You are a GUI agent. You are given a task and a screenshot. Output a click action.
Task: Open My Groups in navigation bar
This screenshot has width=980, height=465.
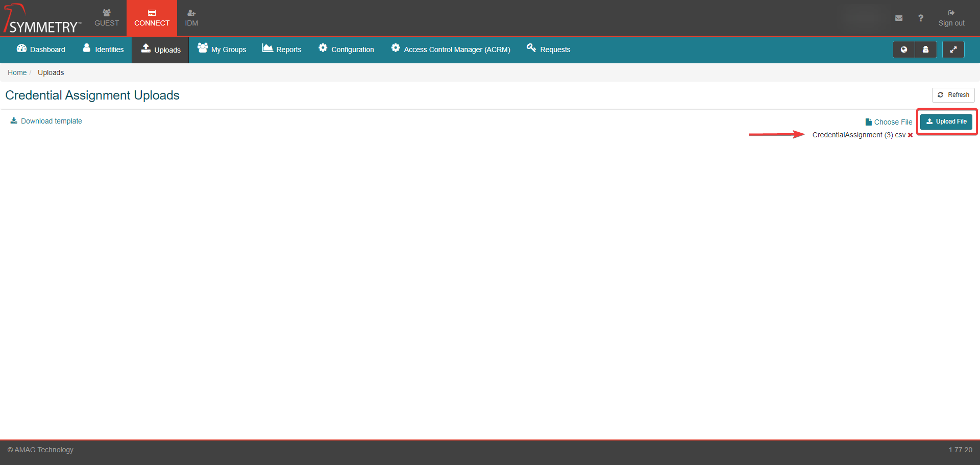222,50
